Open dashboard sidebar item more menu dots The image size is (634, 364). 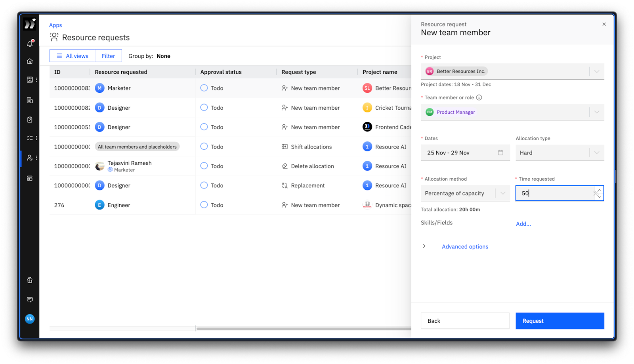point(36,80)
